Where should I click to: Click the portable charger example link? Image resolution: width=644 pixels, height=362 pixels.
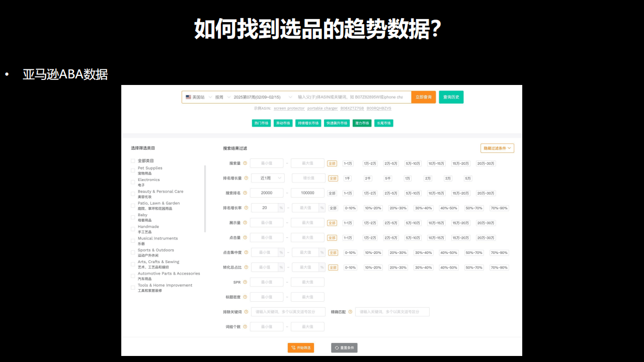pos(323,108)
